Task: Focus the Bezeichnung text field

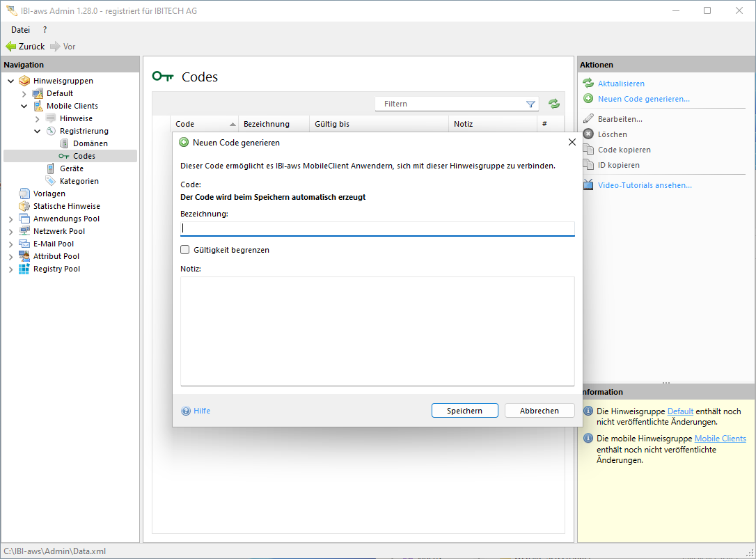Action: [x=377, y=228]
